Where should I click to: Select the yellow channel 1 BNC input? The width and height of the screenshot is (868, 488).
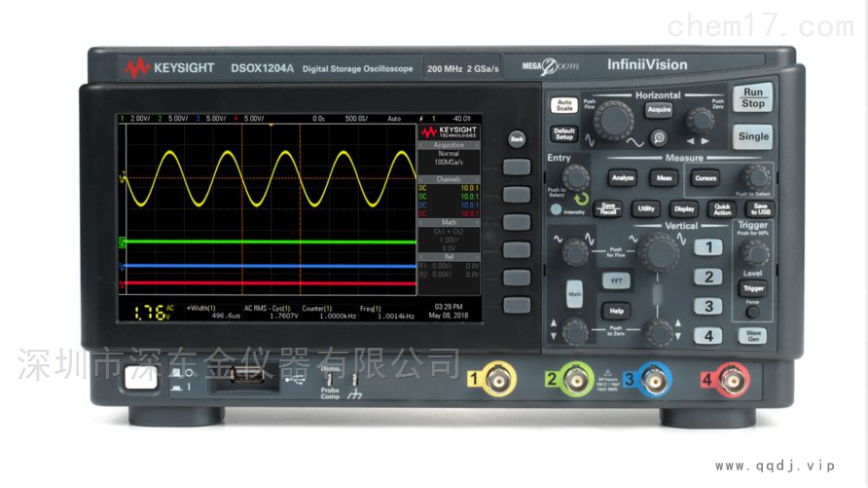click(x=499, y=380)
